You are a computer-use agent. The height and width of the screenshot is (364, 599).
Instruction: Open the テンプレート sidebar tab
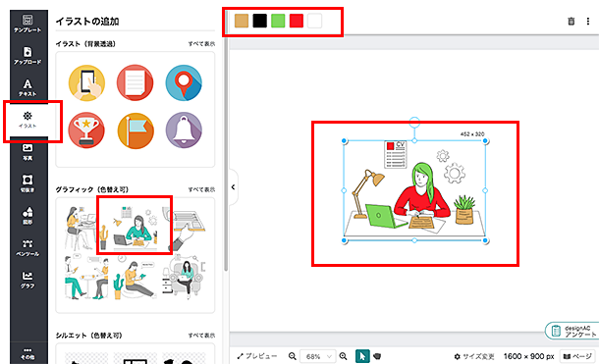point(27,24)
